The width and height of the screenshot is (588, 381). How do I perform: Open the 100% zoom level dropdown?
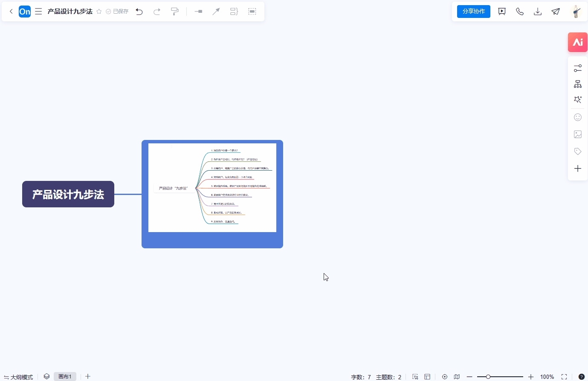(x=547, y=377)
